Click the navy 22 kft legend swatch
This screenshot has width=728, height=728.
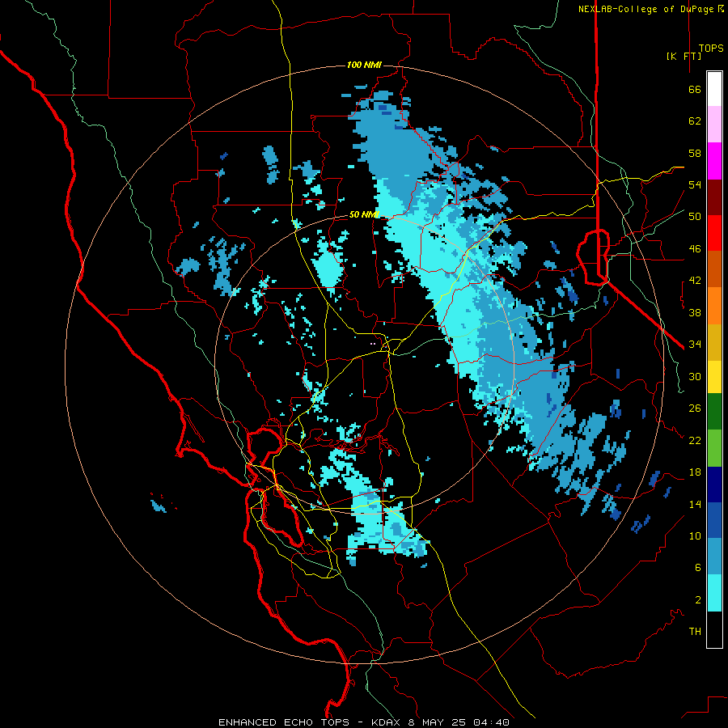pos(714,485)
